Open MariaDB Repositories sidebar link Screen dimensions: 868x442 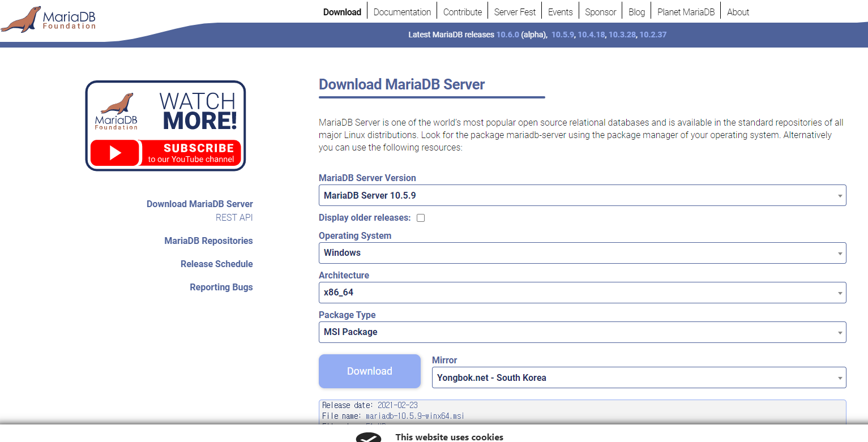click(x=208, y=241)
